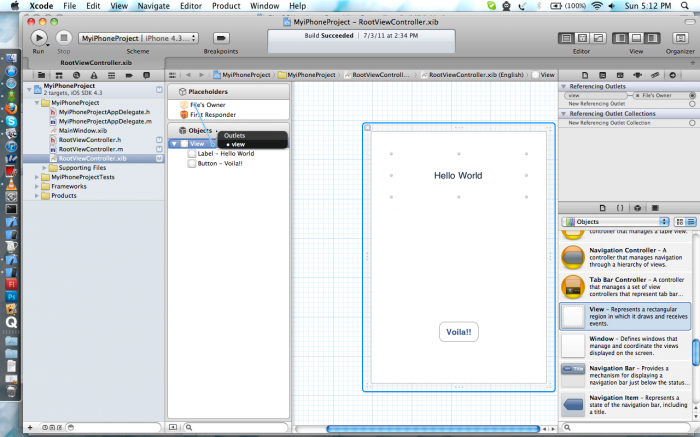Viewport: 700px width, 437px height.
Task: Open the Organizer window
Action: click(680, 38)
